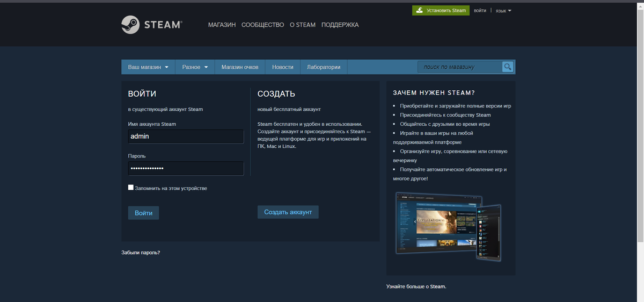Image resolution: width=644 pixels, height=302 pixels.
Task: Click the "Войти" sign-in button
Action: pyautogui.click(x=143, y=213)
